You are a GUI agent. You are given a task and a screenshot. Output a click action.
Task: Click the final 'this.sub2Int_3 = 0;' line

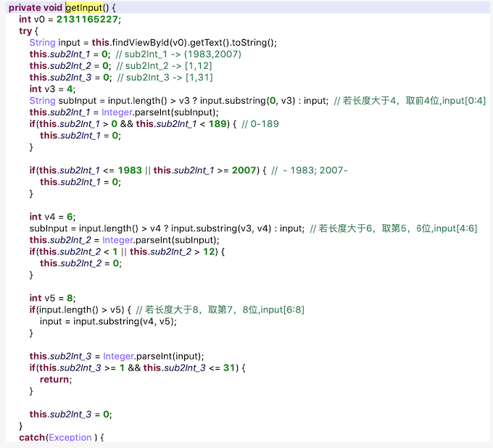(x=71, y=415)
